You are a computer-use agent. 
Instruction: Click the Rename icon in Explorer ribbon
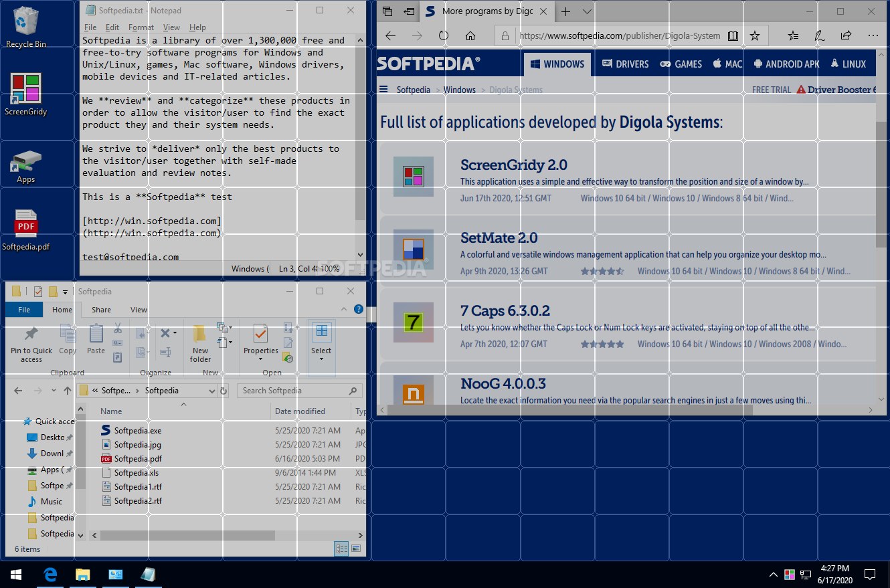pos(165,352)
